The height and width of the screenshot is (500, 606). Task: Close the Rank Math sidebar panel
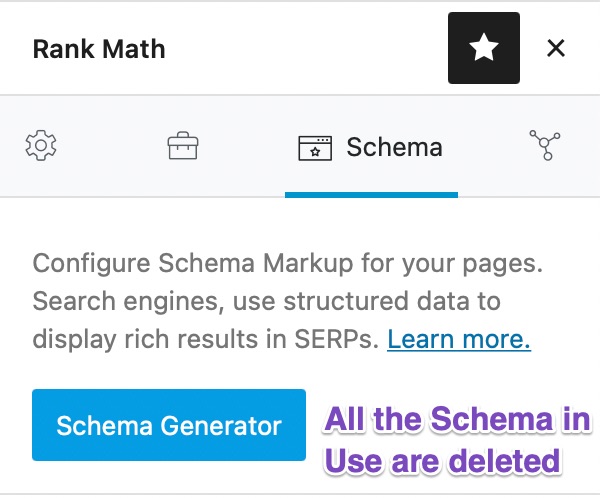(556, 48)
